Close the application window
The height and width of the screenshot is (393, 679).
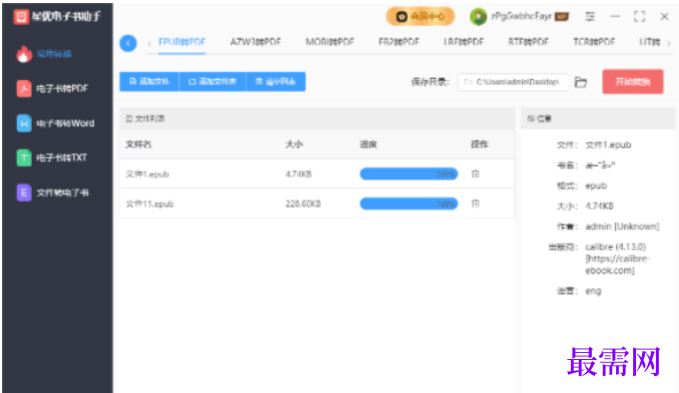tap(664, 16)
